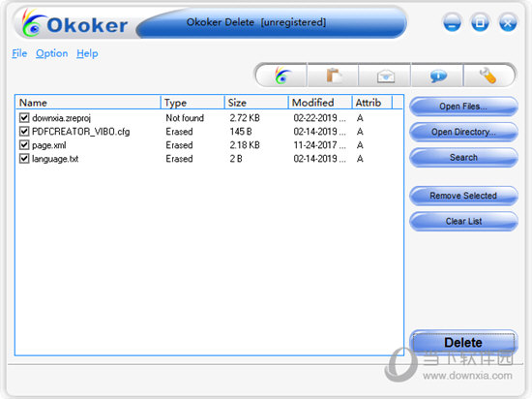The width and height of the screenshot is (532, 399).
Task: Minimize the Okoker Delete window
Action: click(x=452, y=22)
